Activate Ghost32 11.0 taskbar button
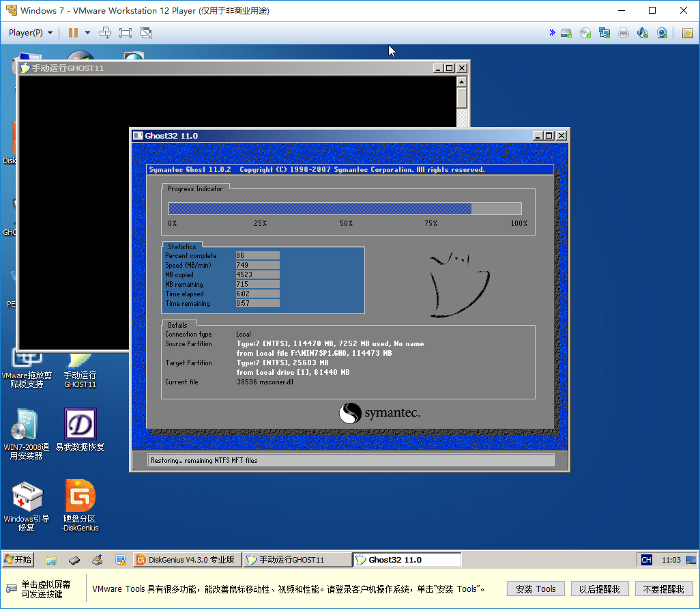Screen dimensions: 700x609 (407, 560)
